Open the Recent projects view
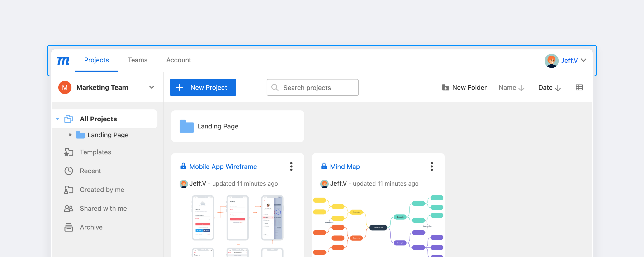644x257 pixels. point(90,171)
